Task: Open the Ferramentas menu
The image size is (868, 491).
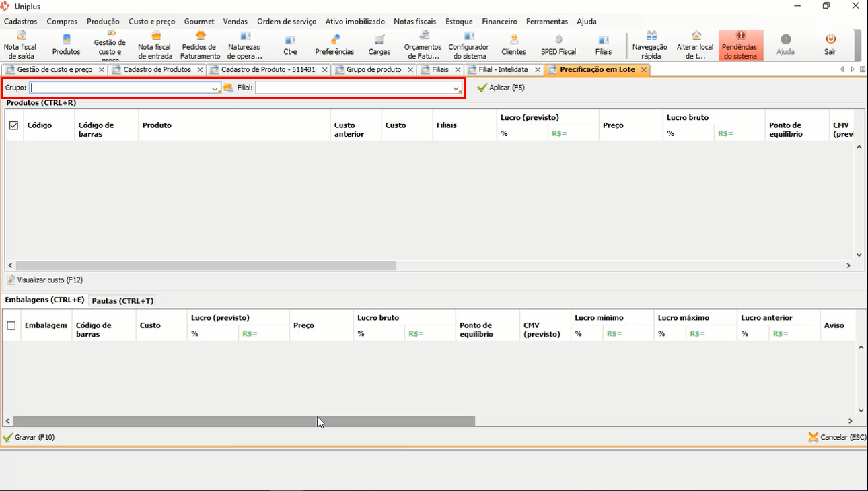Action: point(547,22)
